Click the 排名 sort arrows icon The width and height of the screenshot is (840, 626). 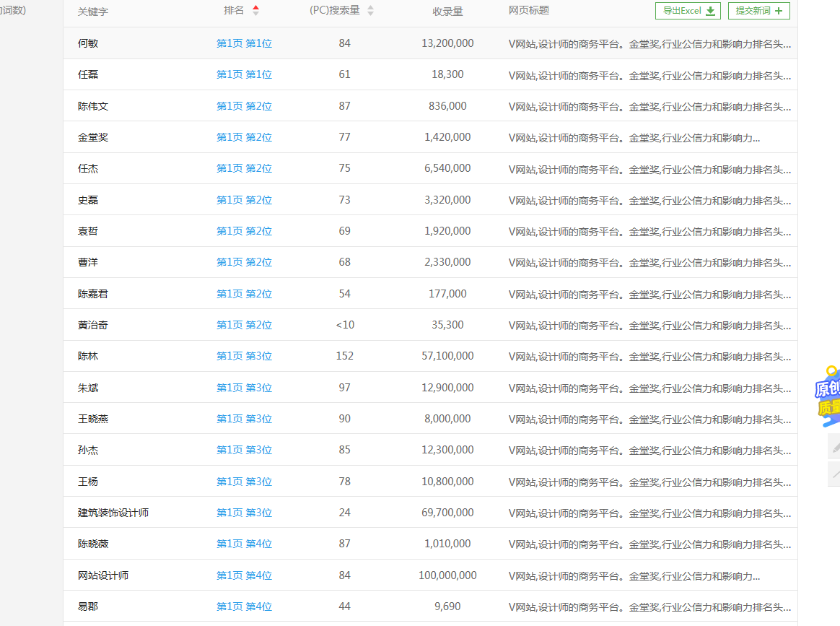tap(255, 11)
